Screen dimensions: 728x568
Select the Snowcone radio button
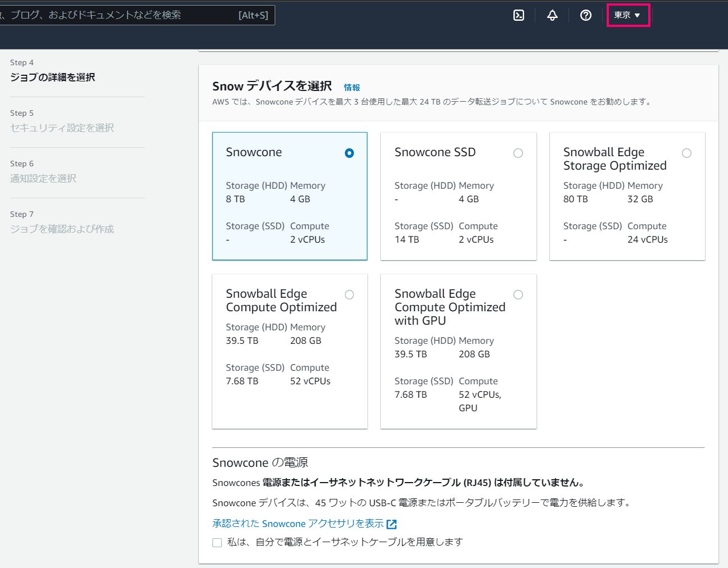349,153
